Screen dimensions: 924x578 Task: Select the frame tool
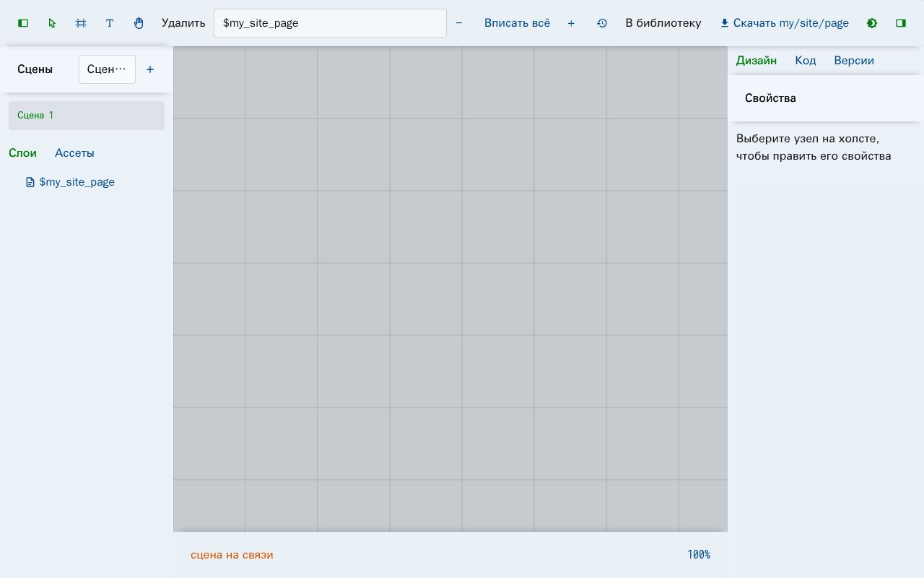[x=81, y=23]
